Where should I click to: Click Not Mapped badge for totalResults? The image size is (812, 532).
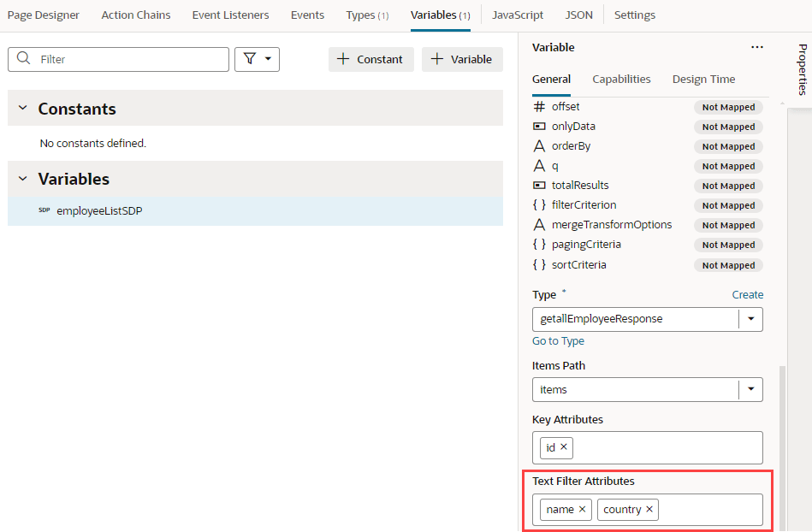point(728,186)
